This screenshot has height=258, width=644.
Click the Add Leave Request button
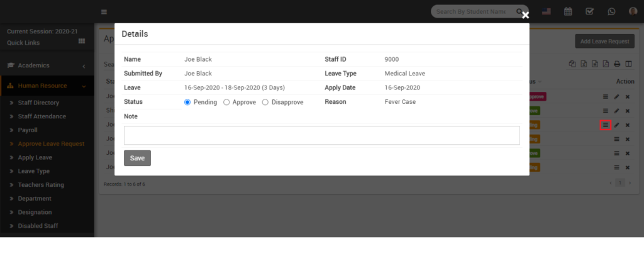coord(604,41)
